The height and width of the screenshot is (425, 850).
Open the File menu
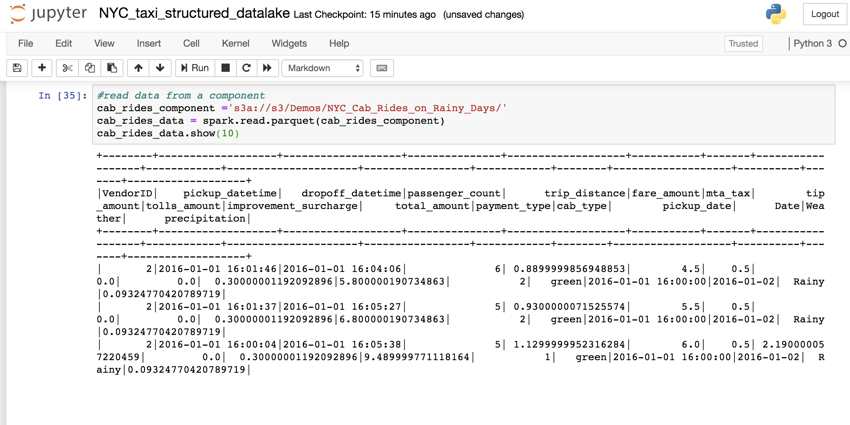click(x=25, y=43)
